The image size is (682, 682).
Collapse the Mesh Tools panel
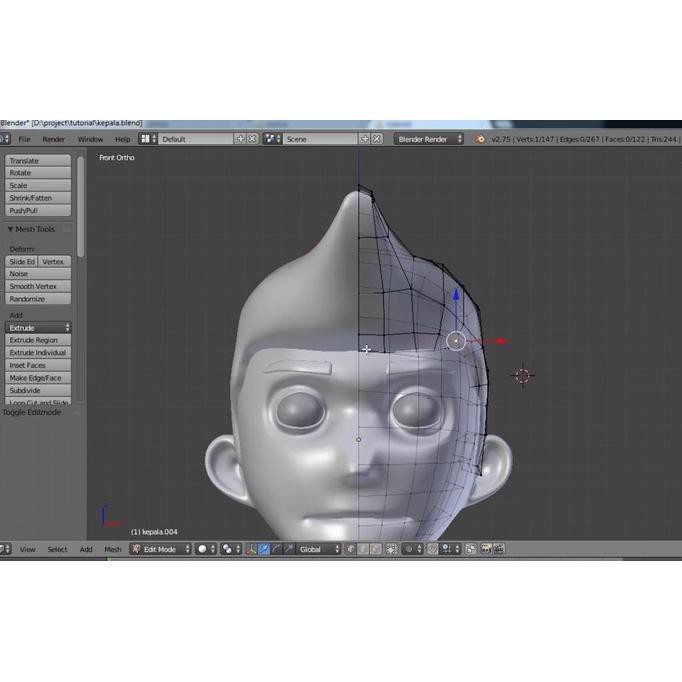pyautogui.click(x=11, y=229)
